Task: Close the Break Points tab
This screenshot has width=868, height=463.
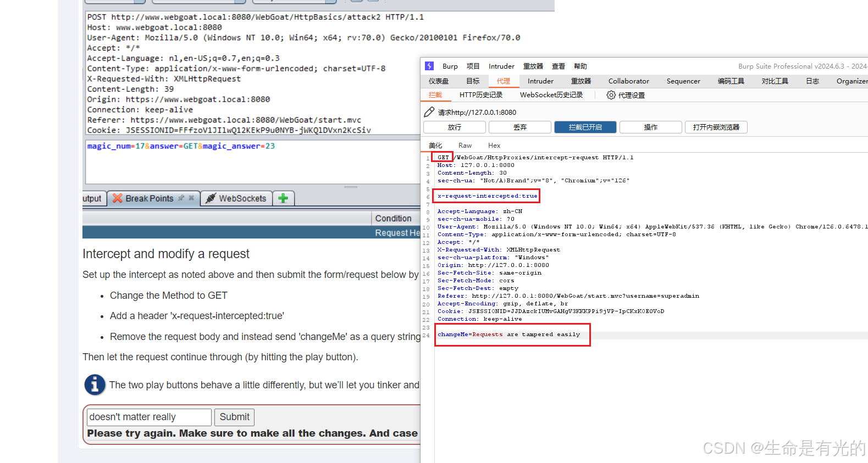Action: (191, 198)
